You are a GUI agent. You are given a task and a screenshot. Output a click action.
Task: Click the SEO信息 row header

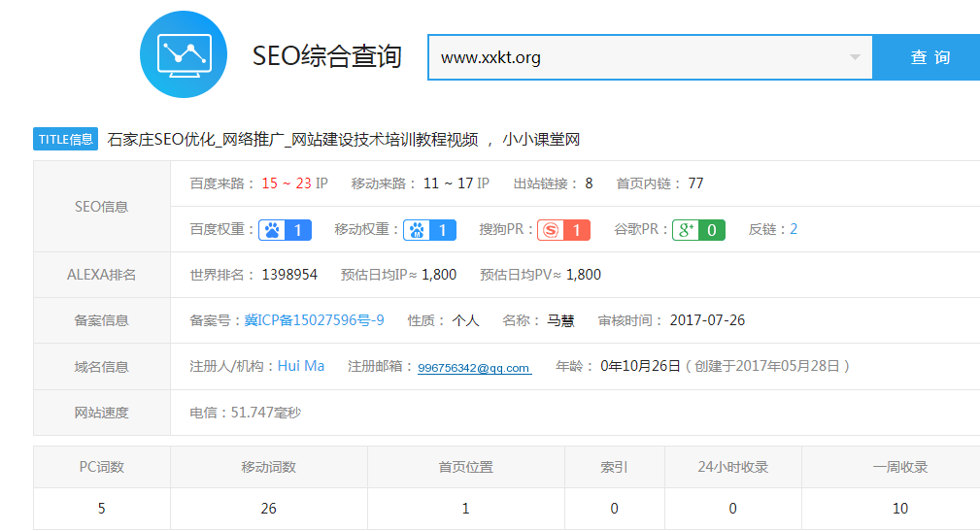pos(101,207)
